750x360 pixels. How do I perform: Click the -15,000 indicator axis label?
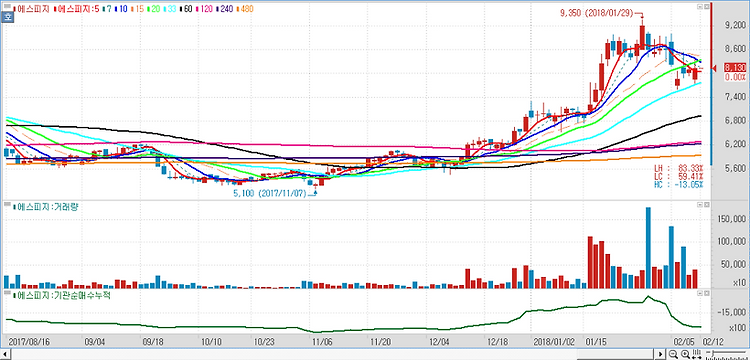[x=733, y=313]
